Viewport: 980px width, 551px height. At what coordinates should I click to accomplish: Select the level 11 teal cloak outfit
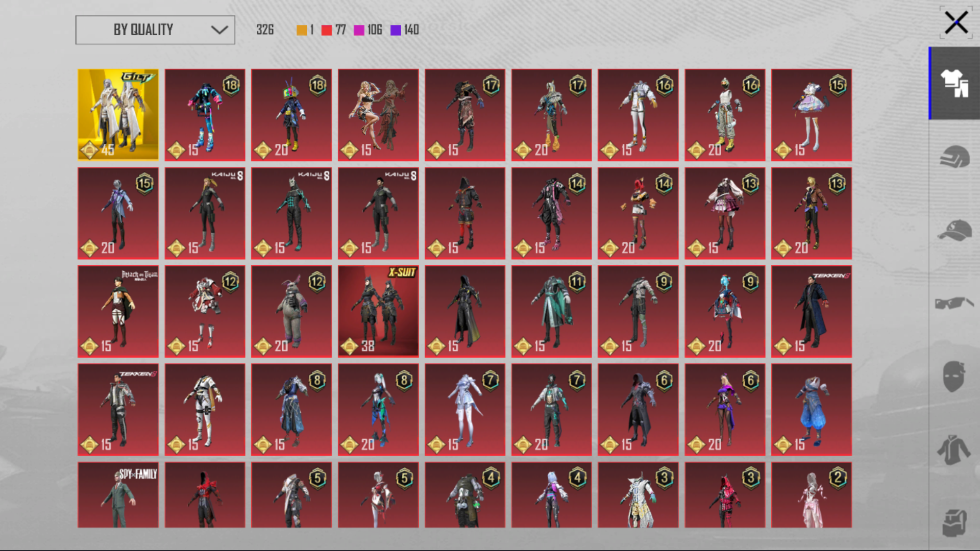coord(551,311)
